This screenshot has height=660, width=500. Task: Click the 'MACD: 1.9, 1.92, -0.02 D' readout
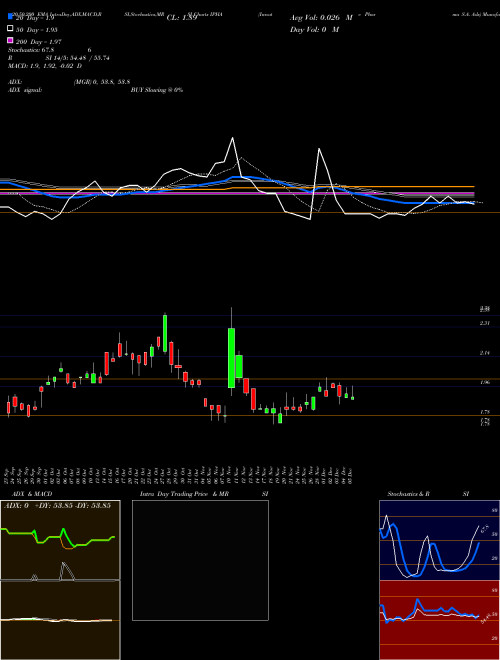45,66
